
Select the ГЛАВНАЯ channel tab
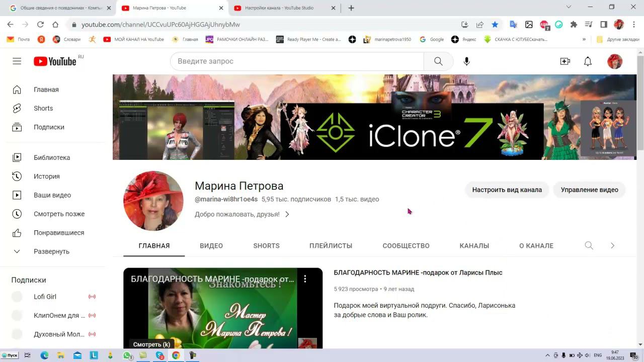154,246
